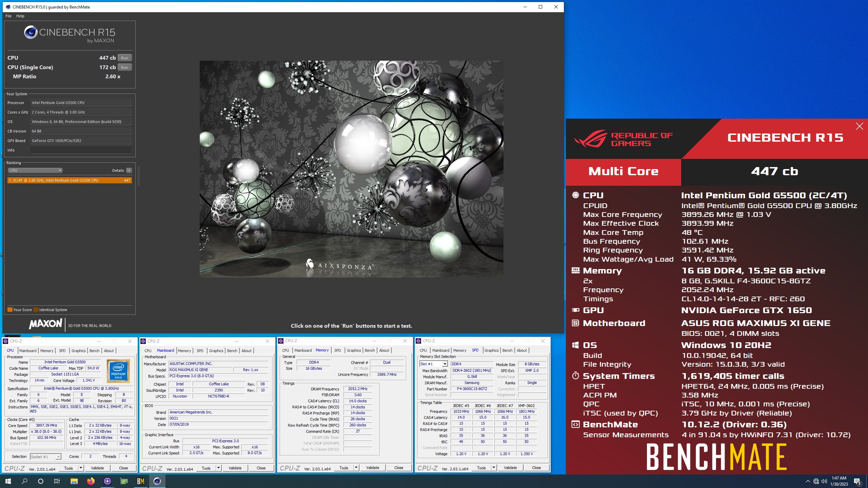868x488 pixels.
Task: Click GPU icon in BenchMate panel
Action: point(575,310)
